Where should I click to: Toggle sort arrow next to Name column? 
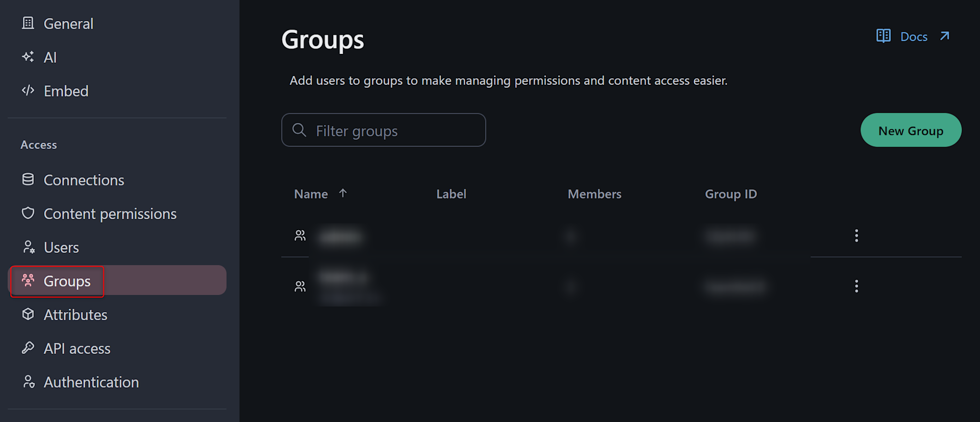(343, 193)
